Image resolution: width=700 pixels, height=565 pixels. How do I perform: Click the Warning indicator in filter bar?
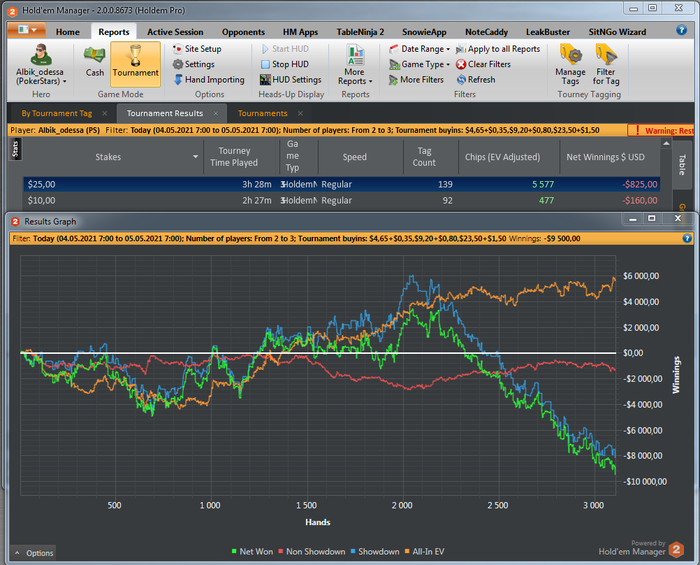661,130
